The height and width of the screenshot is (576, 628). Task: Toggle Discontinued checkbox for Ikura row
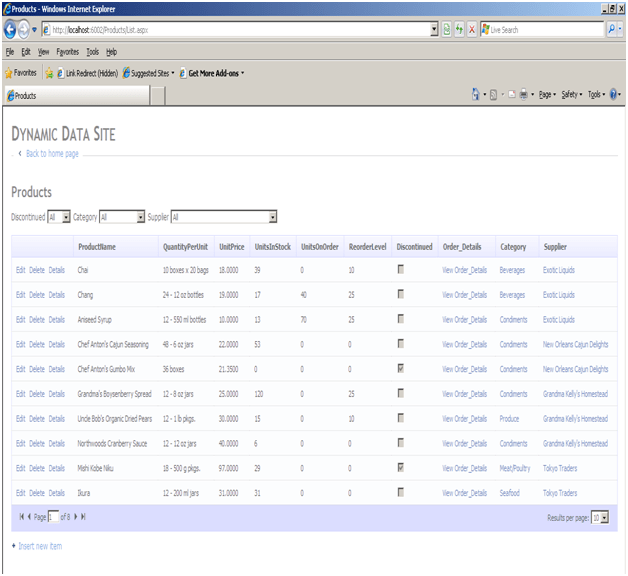401,492
